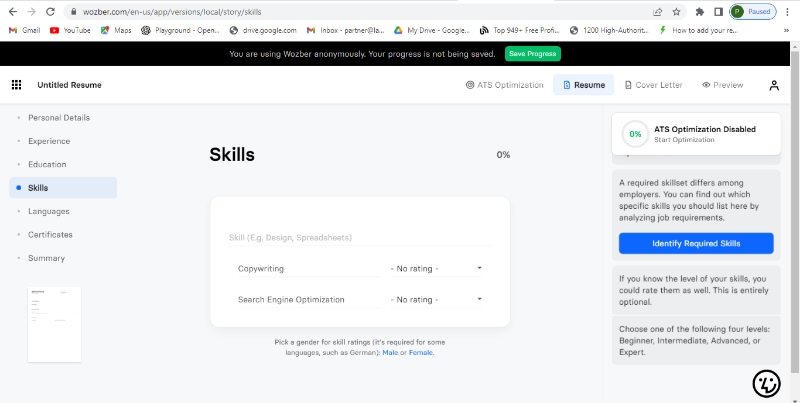Image resolution: width=800 pixels, height=403 pixels.
Task: Click the share page icon in address bar
Action: click(657, 12)
